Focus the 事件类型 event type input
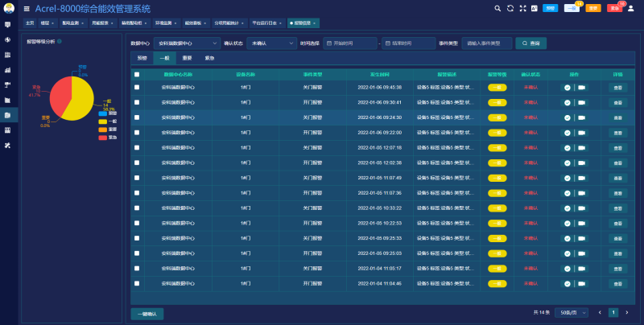Image resolution: width=644 pixels, height=325 pixels. 487,43
